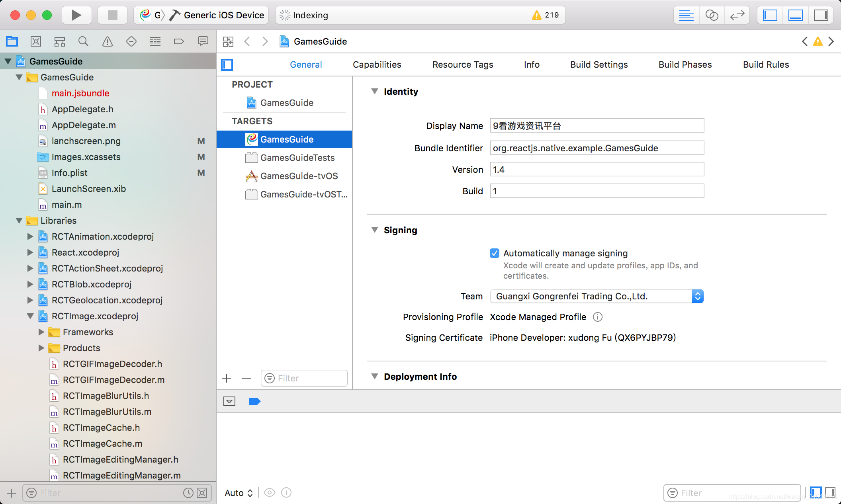The width and height of the screenshot is (841, 504).
Task: Switch to the Resource Tags tab
Action: point(463,64)
